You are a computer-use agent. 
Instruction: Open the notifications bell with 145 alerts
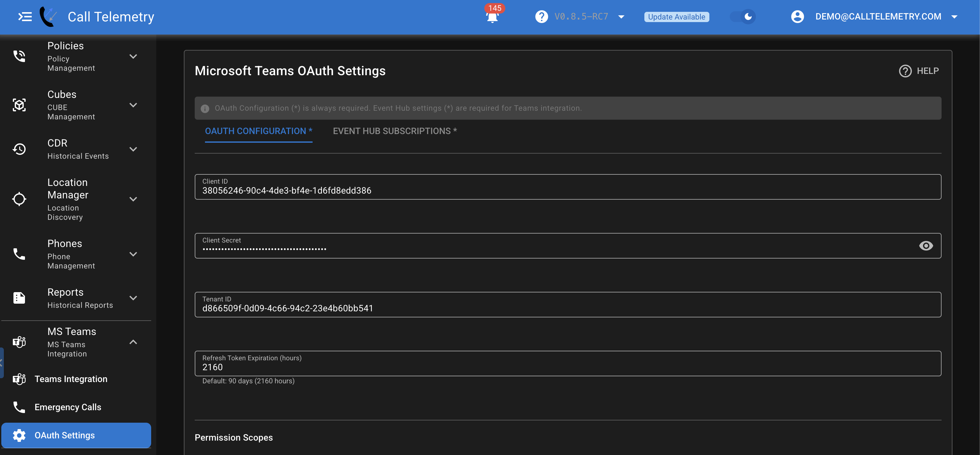[492, 17]
